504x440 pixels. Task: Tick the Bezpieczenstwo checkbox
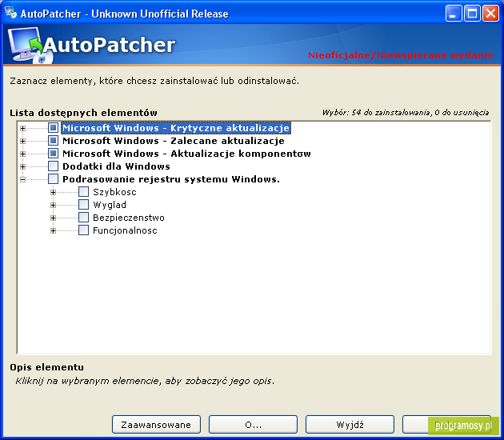coord(83,218)
